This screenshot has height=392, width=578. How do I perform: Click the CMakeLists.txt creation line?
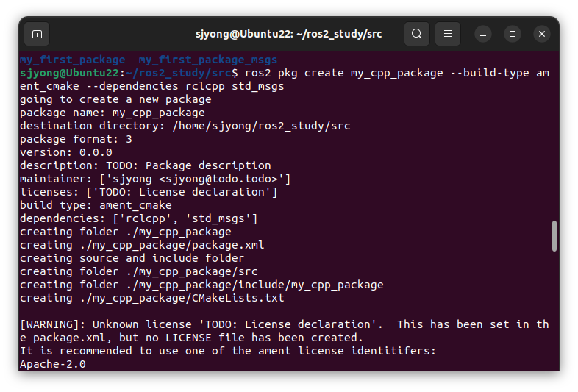[152, 299]
